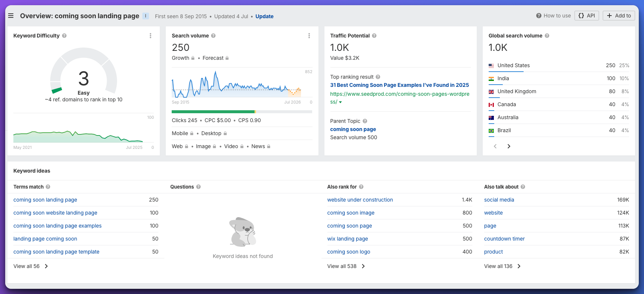Click the Also talk about help icon
Screen dimensions: 644x294
[523, 187]
